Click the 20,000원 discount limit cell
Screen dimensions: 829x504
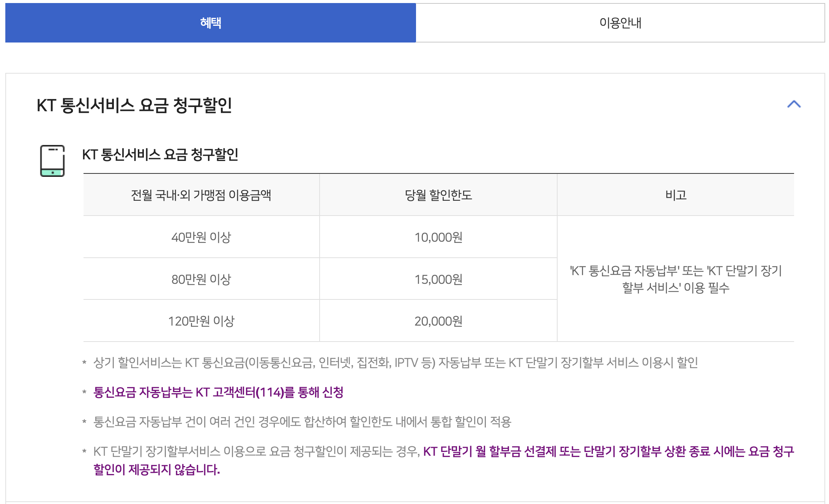tap(438, 321)
